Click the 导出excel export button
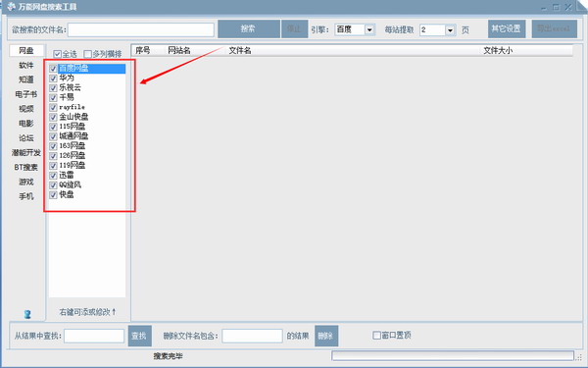 click(555, 28)
